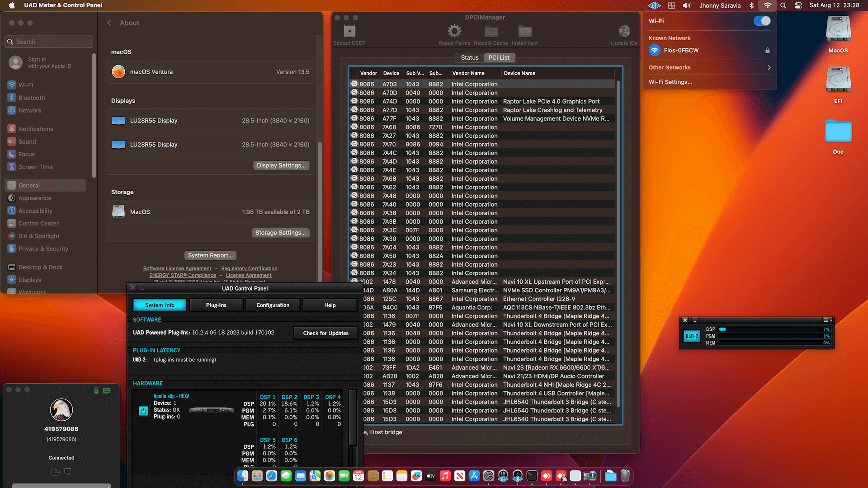Click Display Settings button
The image size is (868, 488).
[281, 165]
